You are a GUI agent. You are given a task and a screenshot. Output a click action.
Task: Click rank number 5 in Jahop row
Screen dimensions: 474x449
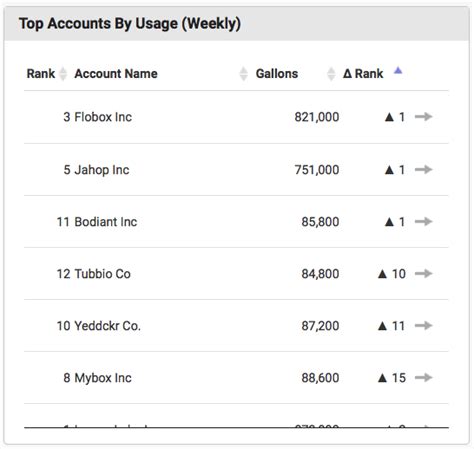(x=67, y=170)
